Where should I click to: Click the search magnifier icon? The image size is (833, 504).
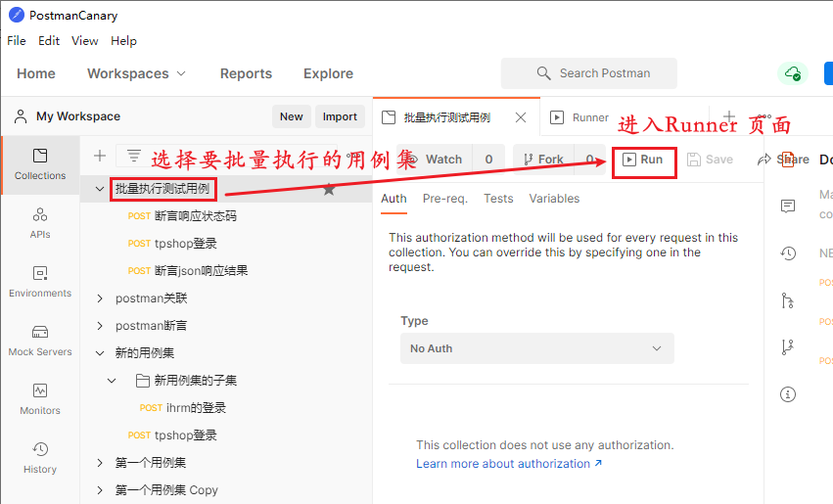tap(543, 73)
